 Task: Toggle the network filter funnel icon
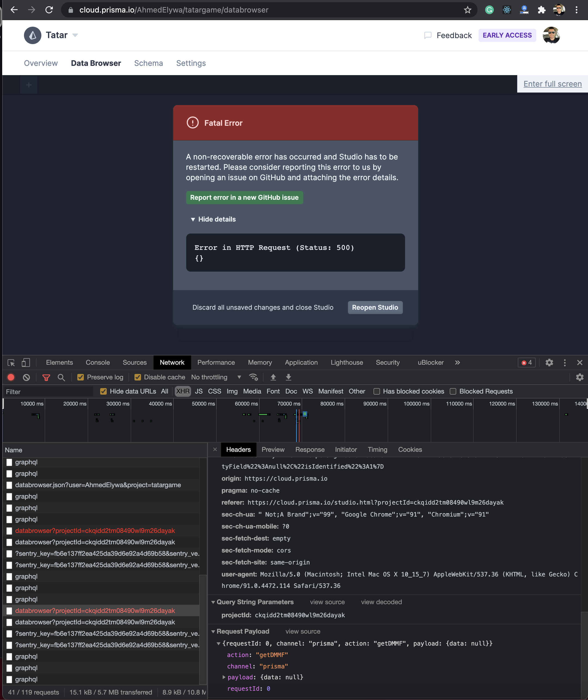[46, 377]
